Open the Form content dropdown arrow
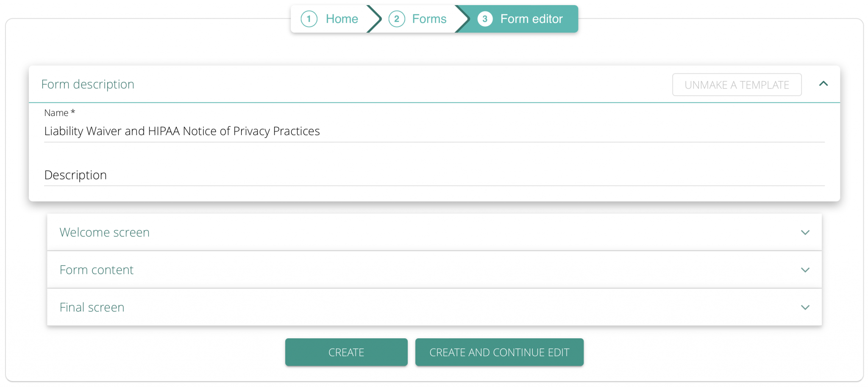This screenshot has width=868, height=387. (805, 270)
